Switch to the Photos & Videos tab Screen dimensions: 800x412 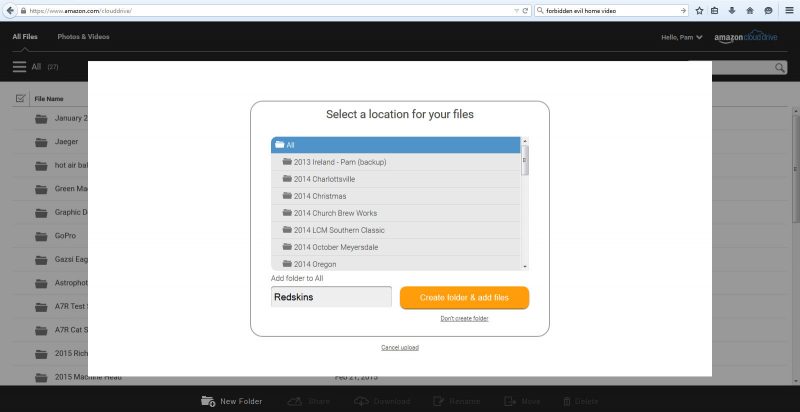[83, 37]
